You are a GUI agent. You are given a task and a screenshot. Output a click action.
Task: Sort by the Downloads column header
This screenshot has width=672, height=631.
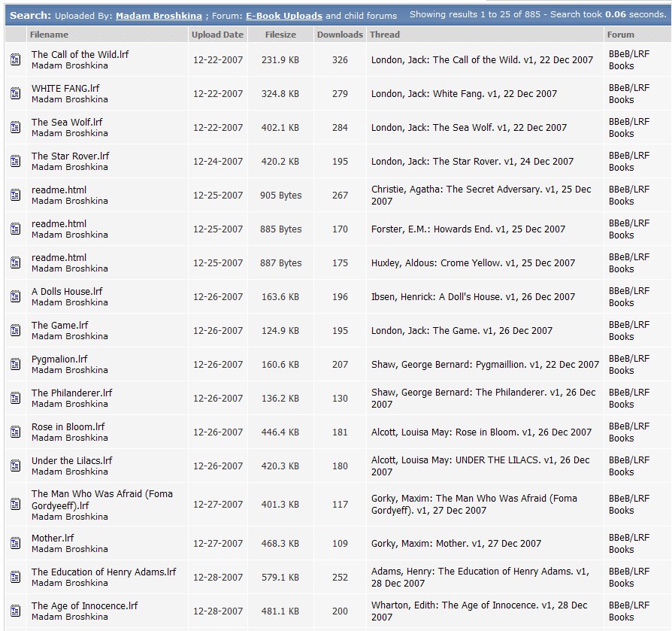[x=340, y=35]
